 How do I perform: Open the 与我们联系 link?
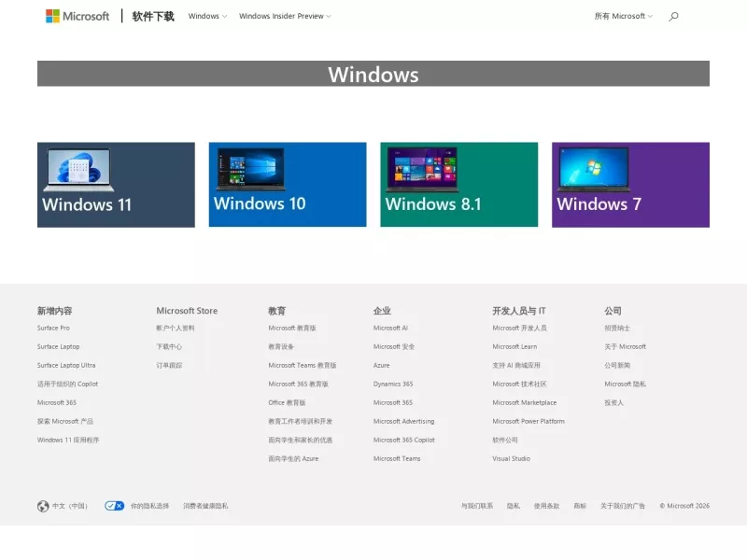tap(477, 506)
